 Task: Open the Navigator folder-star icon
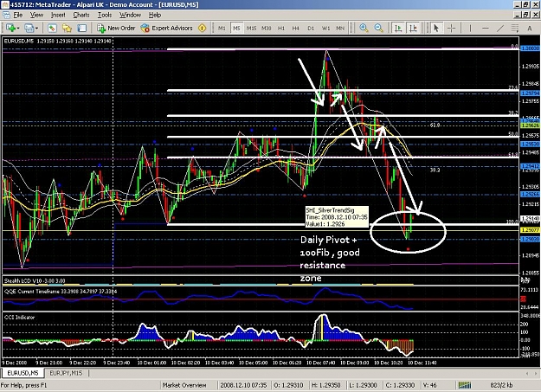(x=67, y=28)
